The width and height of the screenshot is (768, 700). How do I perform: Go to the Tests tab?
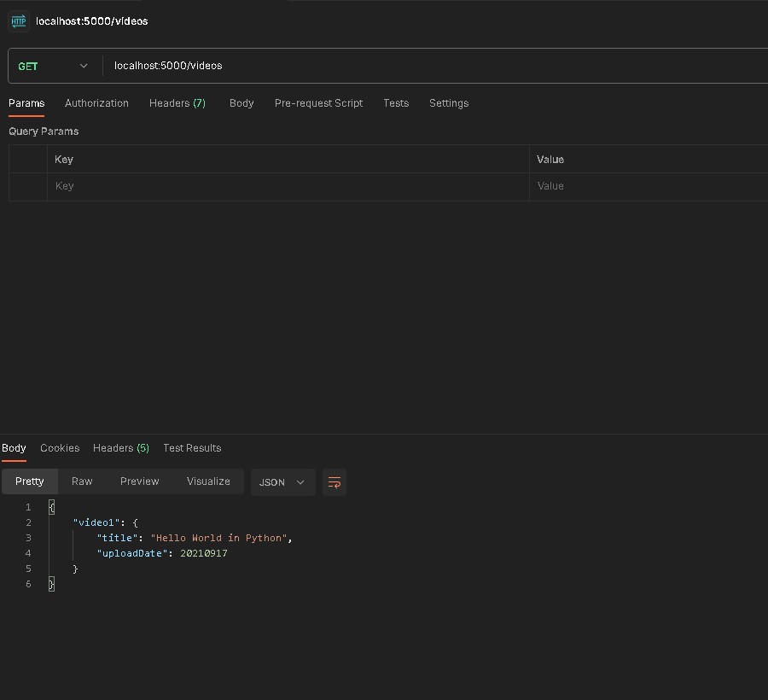click(x=396, y=103)
